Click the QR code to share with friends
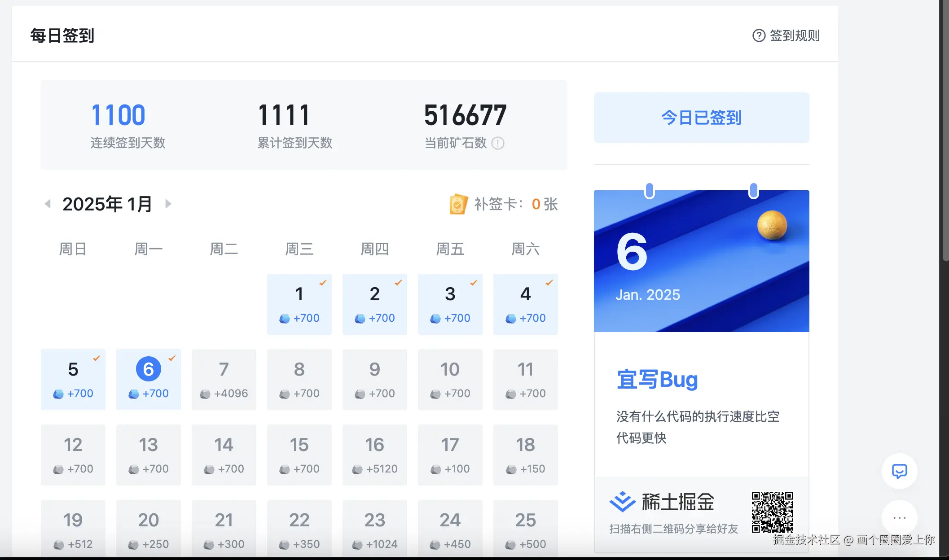 click(x=773, y=513)
